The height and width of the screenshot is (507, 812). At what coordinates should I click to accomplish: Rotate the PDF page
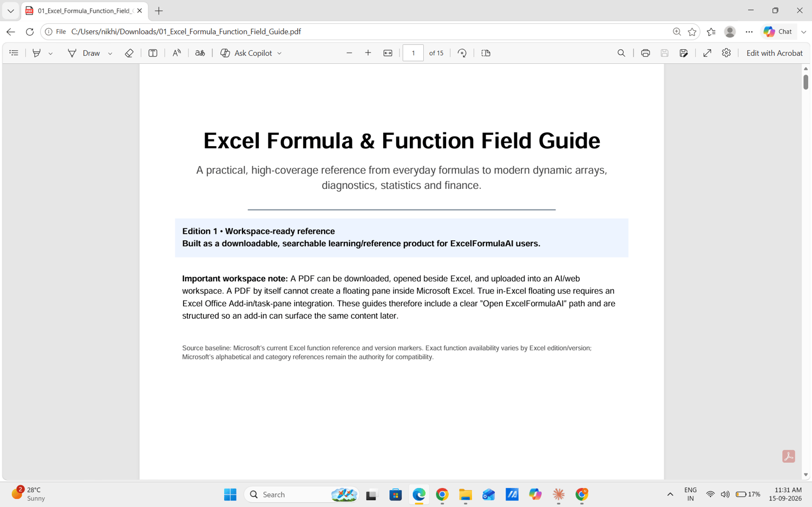(462, 53)
